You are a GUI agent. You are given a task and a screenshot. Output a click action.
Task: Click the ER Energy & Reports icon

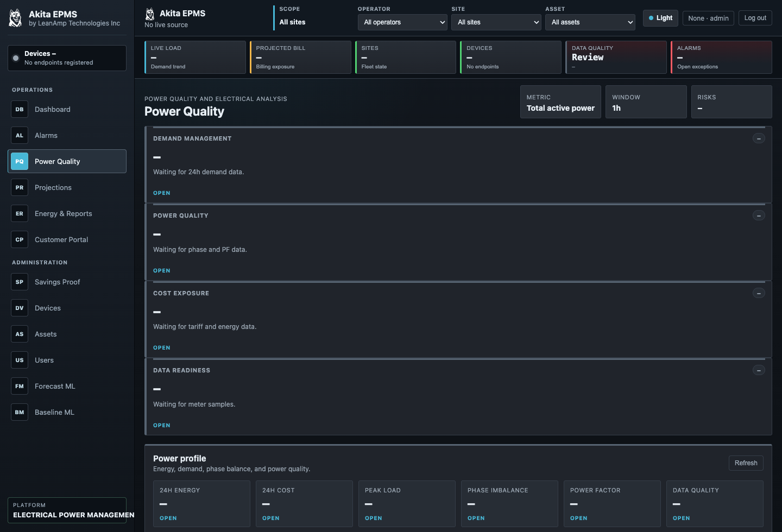[20, 213]
